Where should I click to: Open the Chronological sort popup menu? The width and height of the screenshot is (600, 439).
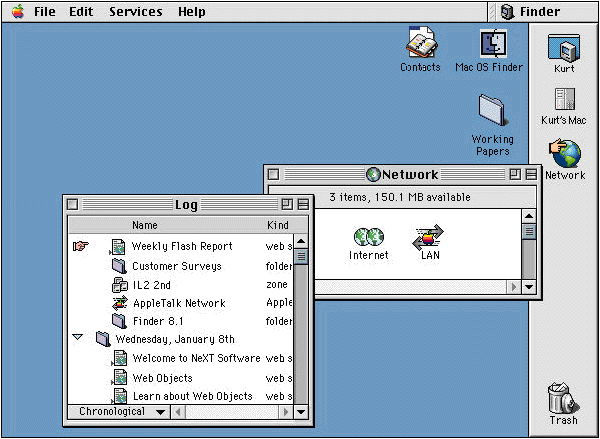[118, 412]
